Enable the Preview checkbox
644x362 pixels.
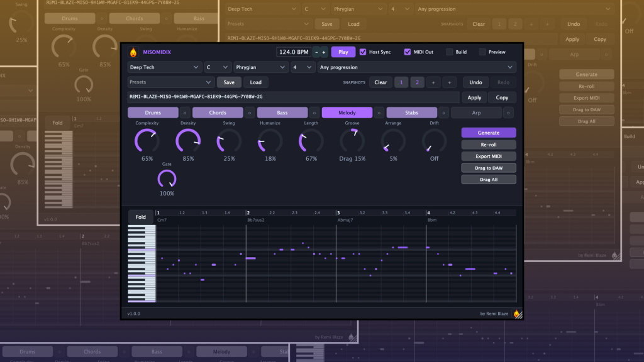tap(482, 52)
